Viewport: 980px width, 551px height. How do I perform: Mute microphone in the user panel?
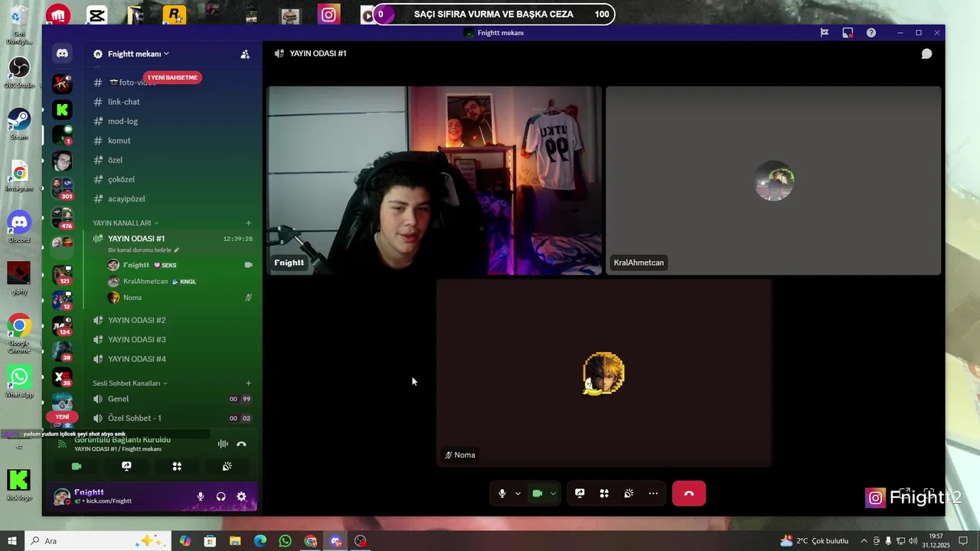tap(201, 497)
